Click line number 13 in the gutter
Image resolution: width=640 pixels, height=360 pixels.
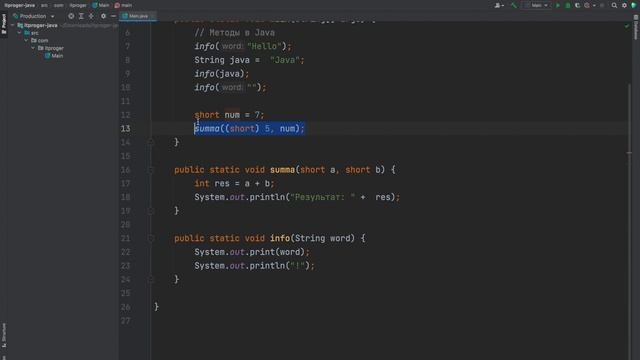125,129
